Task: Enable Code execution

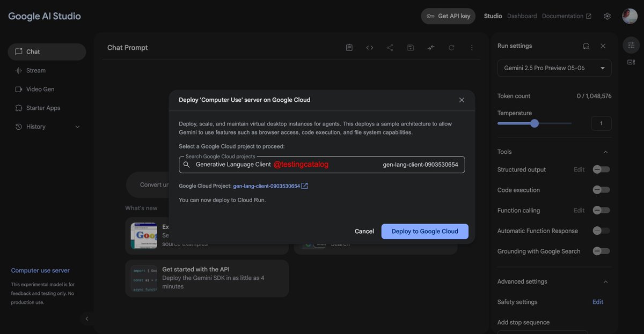Action: (601, 189)
